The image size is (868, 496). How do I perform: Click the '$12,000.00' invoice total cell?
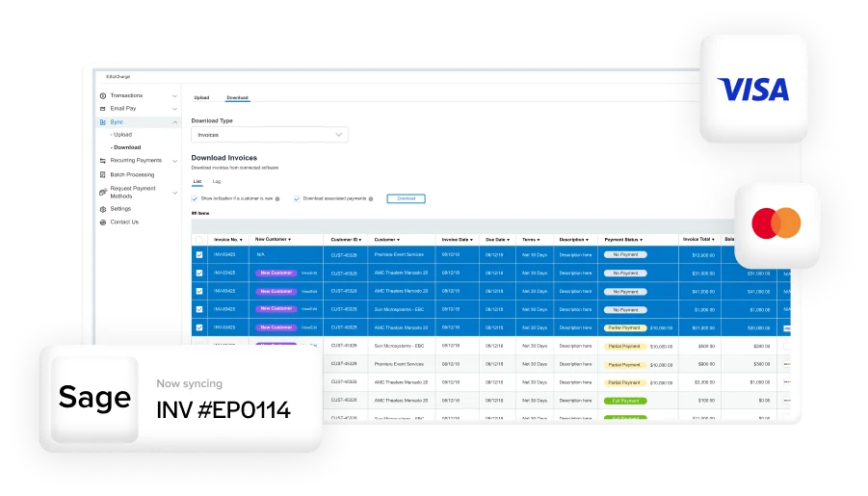703,255
